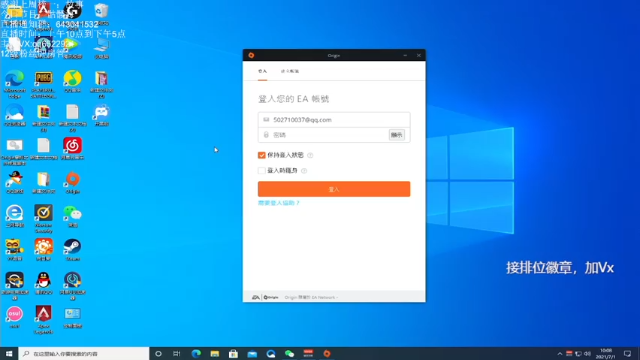Open the Internet Explorer style browser icon
This screenshot has height=360, width=640.
click(15, 213)
